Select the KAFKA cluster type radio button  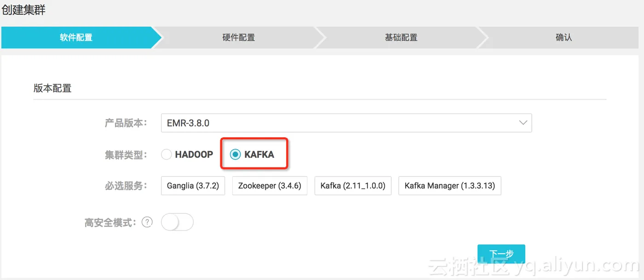tap(235, 155)
